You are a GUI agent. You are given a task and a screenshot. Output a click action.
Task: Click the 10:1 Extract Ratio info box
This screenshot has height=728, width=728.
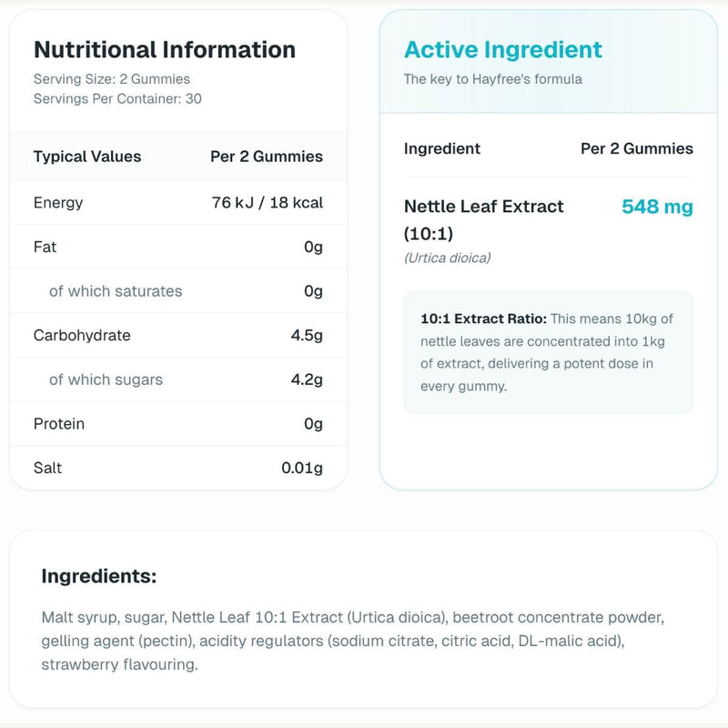549,352
